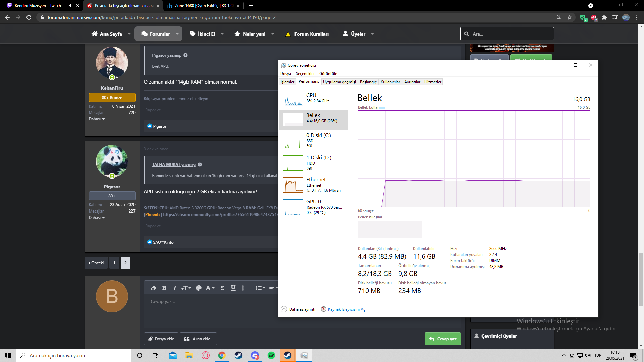Screen dimensions: 644x362
Task: Open the font size dropdown in reply editor
Action: tap(185, 288)
